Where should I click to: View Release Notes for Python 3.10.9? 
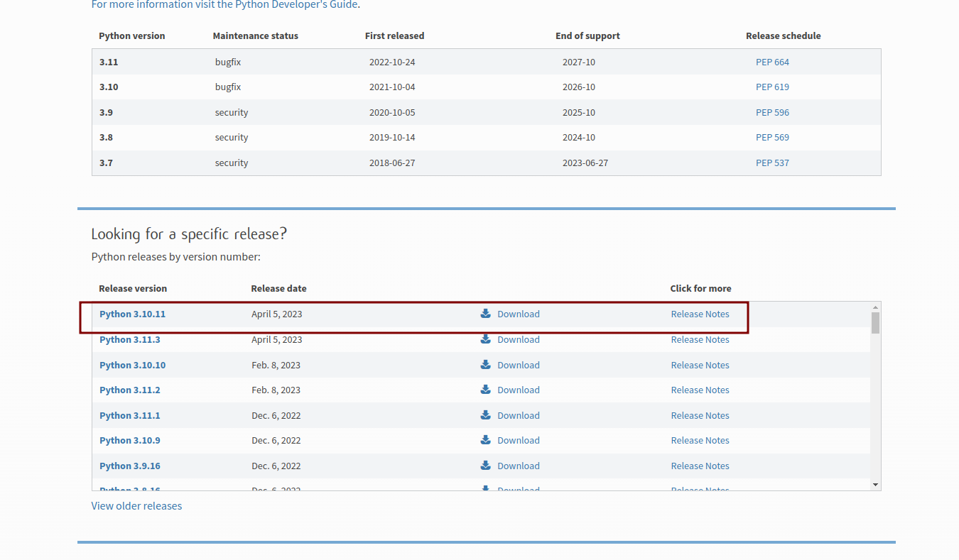[x=700, y=440]
